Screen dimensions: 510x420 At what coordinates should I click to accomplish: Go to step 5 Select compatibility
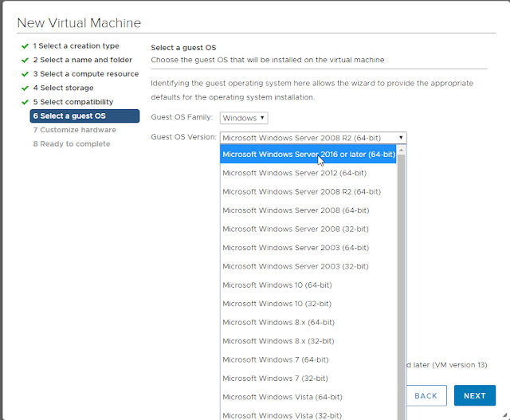point(73,102)
